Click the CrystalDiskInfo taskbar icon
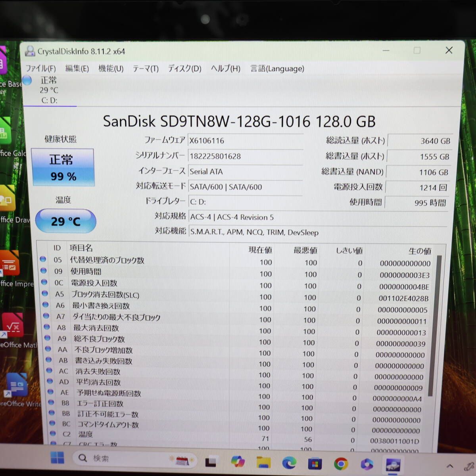This screenshot has width=476, height=476. tap(393, 464)
